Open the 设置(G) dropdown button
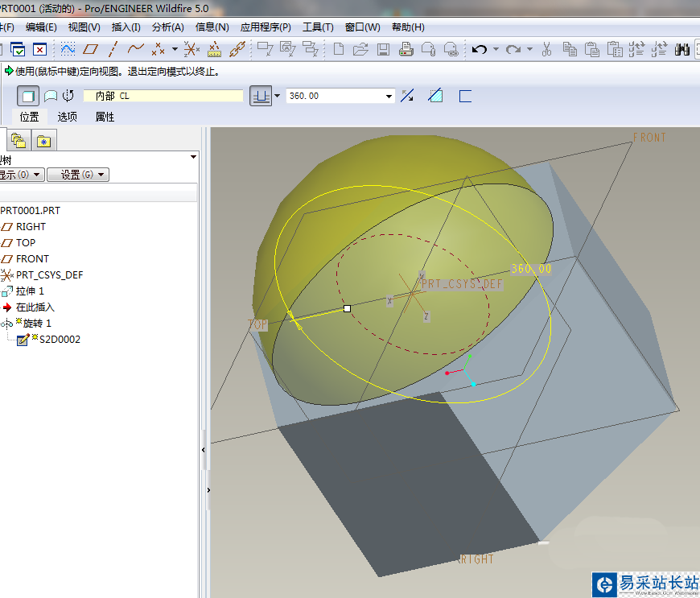The width and height of the screenshot is (700, 598). coord(78,175)
